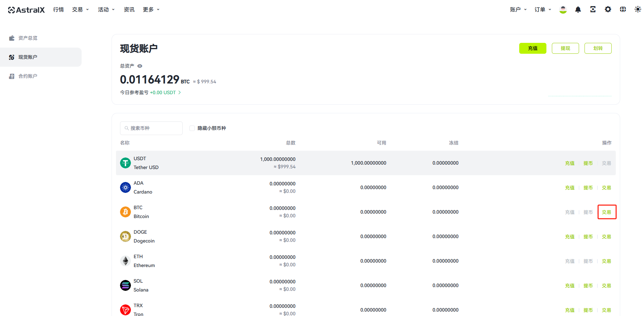Viewport: 644px width, 316px height.
Task: Click the ≈ $ 999.54 estimate
Action: click(205, 82)
